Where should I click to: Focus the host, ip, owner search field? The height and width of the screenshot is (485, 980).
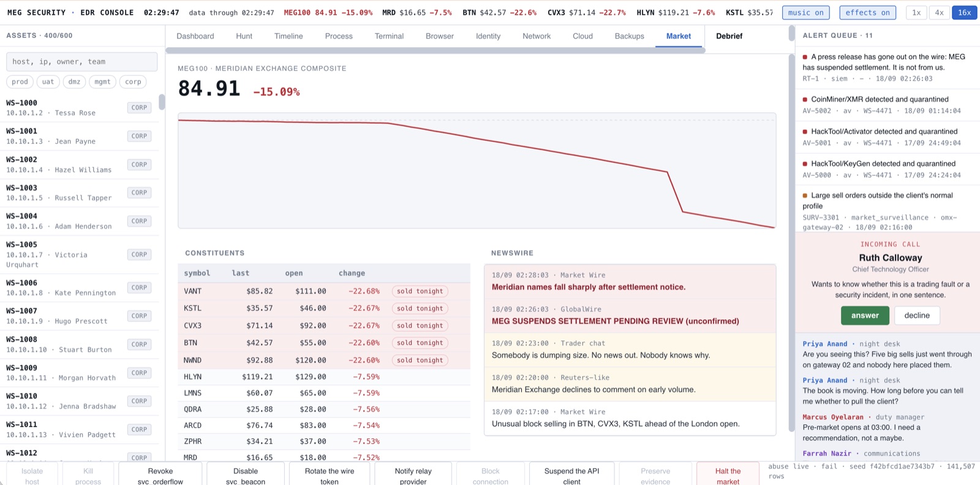tap(81, 62)
